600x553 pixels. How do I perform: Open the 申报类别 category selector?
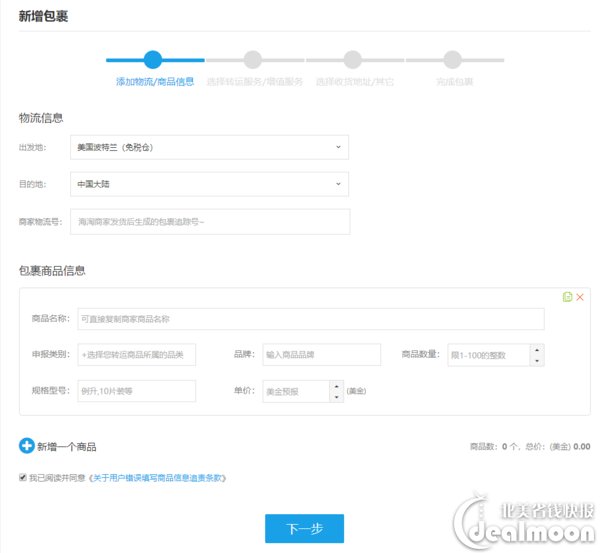click(137, 355)
